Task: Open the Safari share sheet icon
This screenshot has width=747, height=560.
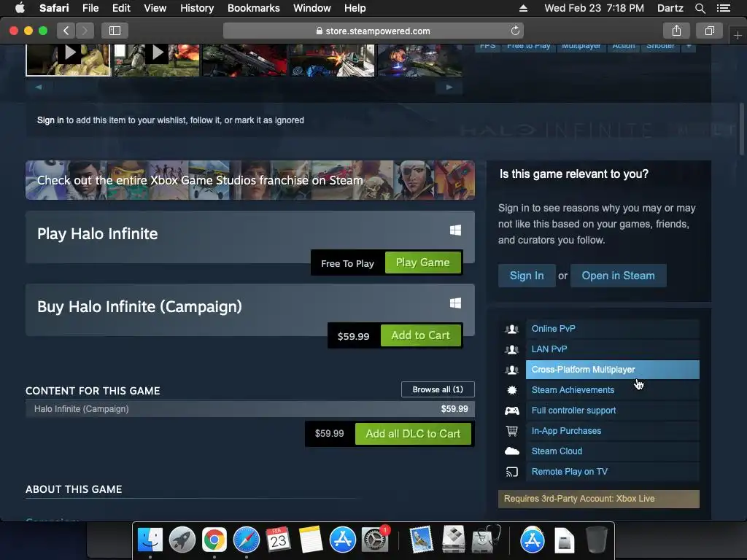Action: click(676, 31)
